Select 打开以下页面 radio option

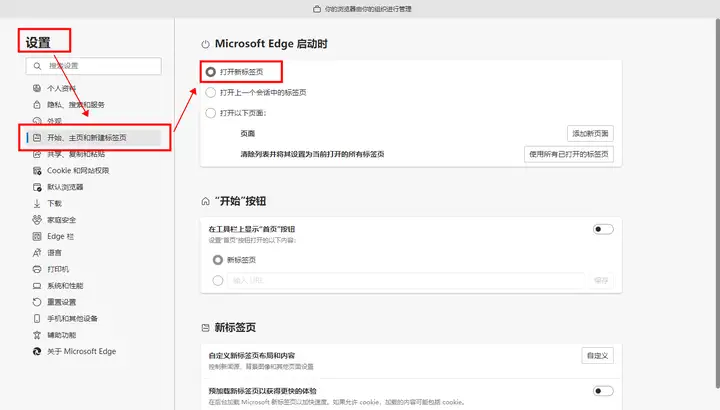point(211,113)
